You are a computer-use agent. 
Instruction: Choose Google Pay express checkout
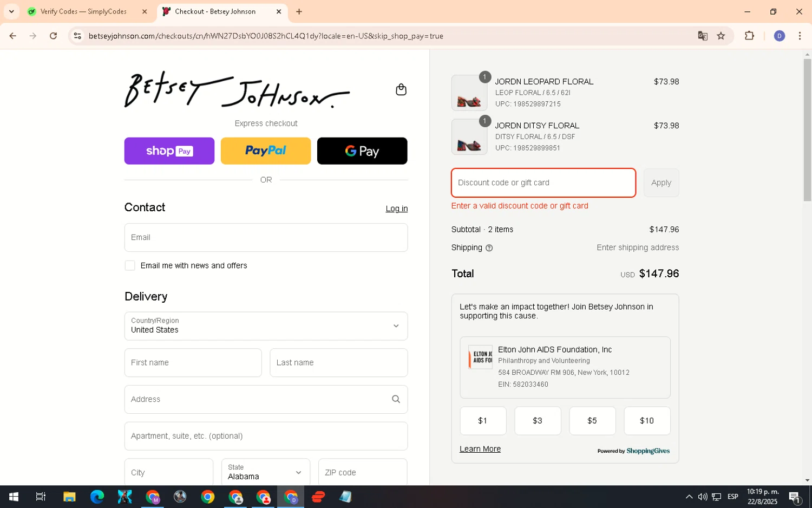point(362,151)
